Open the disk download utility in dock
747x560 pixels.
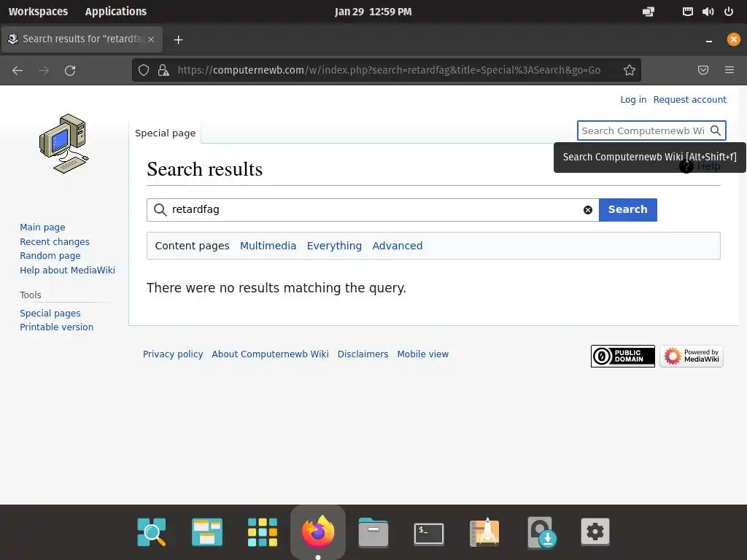tap(542, 532)
